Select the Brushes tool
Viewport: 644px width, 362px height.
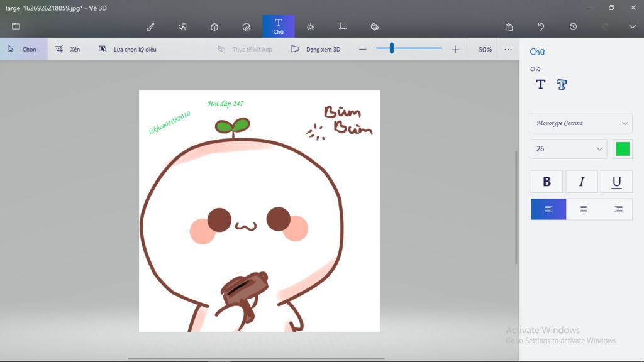tap(150, 26)
